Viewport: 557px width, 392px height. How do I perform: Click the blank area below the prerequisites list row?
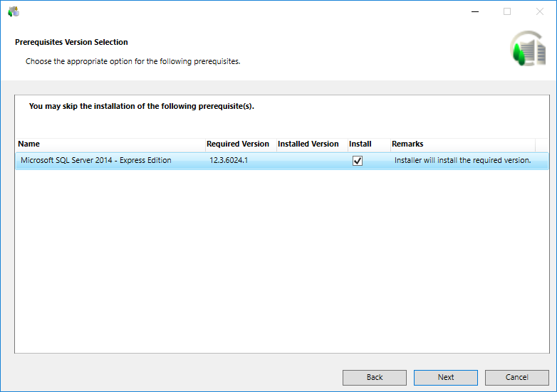[x=281, y=263]
